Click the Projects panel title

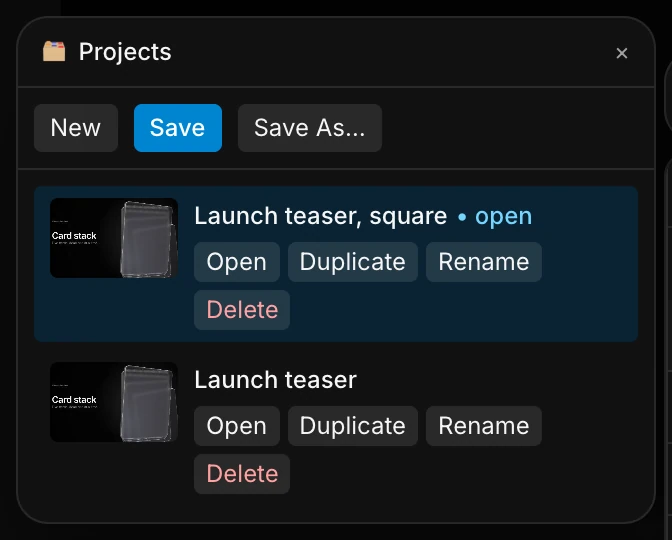125,52
